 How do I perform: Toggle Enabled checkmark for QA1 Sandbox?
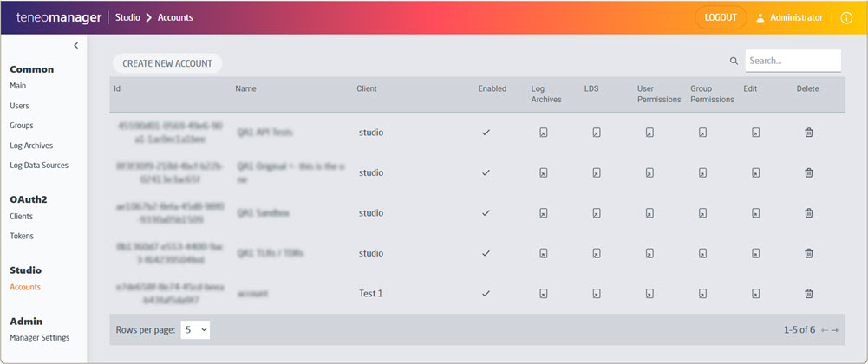[486, 213]
